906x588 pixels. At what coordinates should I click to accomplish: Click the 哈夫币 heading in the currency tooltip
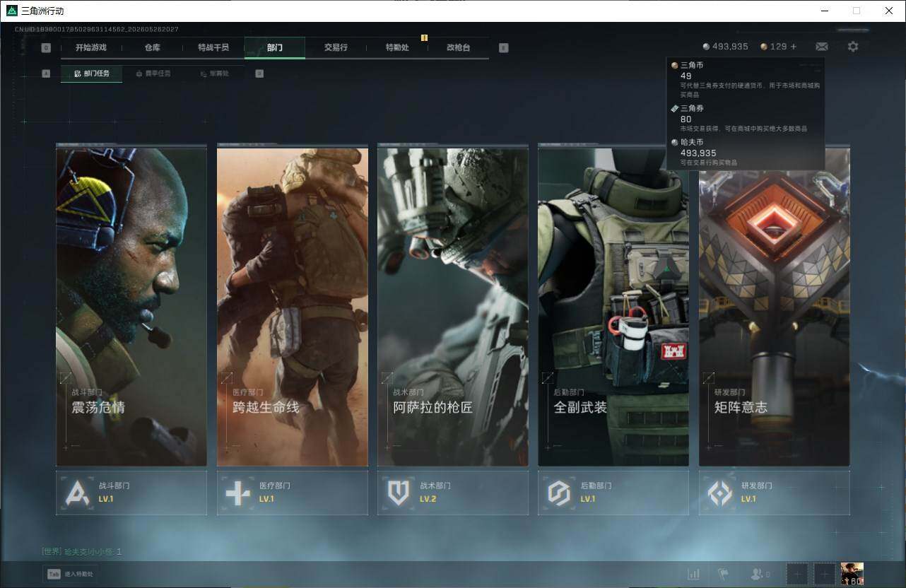(x=692, y=143)
